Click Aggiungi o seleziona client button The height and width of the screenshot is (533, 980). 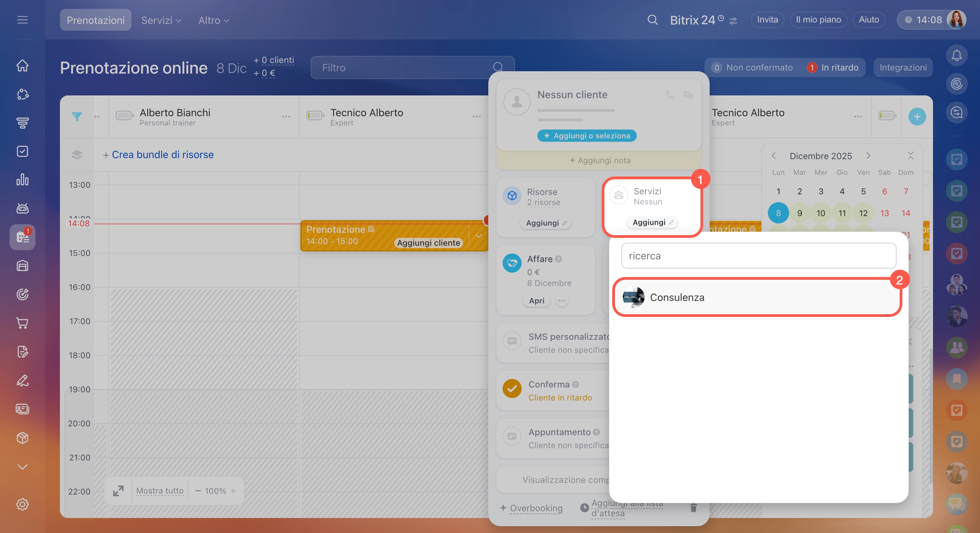(x=587, y=136)
